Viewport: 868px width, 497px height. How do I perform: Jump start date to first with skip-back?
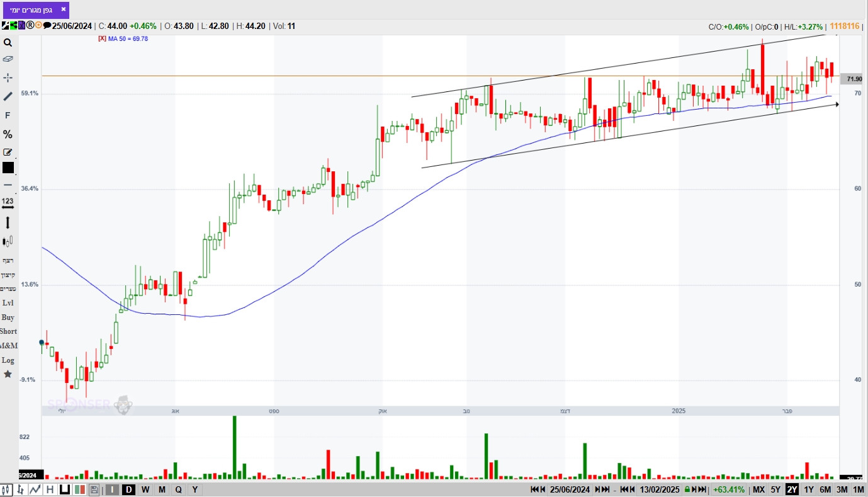click(534, 489)
